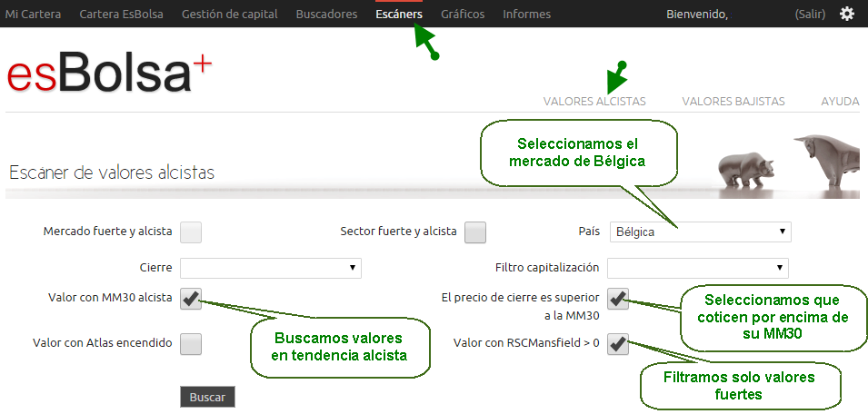Image resolution: width=868 pixels, height=414 pixels.
Task: Open the Ayuda tab
Action: (841, 102)
